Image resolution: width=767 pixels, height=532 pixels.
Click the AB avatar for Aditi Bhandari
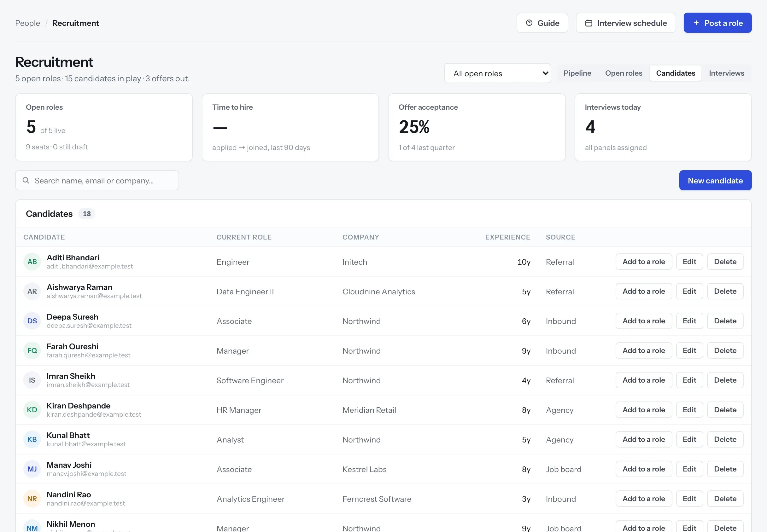pos(32,262)
